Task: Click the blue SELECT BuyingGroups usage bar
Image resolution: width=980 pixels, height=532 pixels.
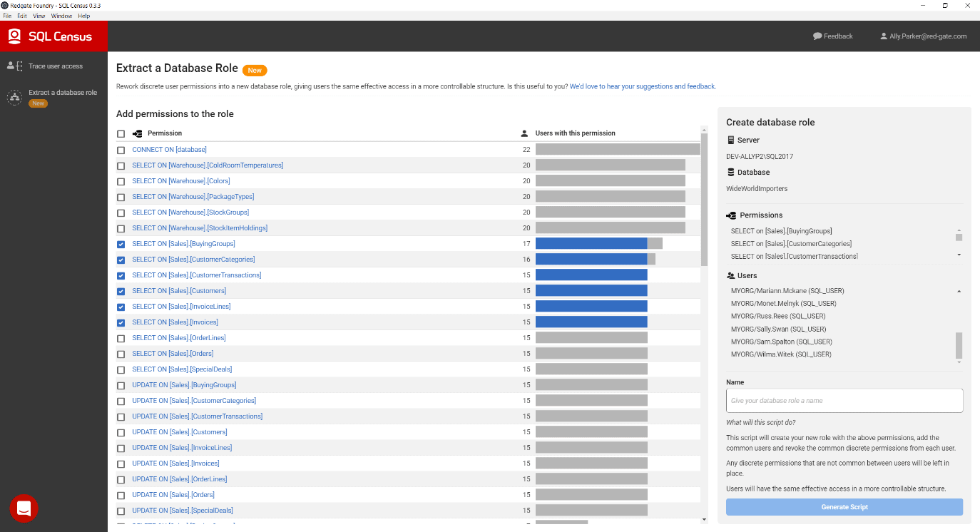Action: [x=591, y=244]
